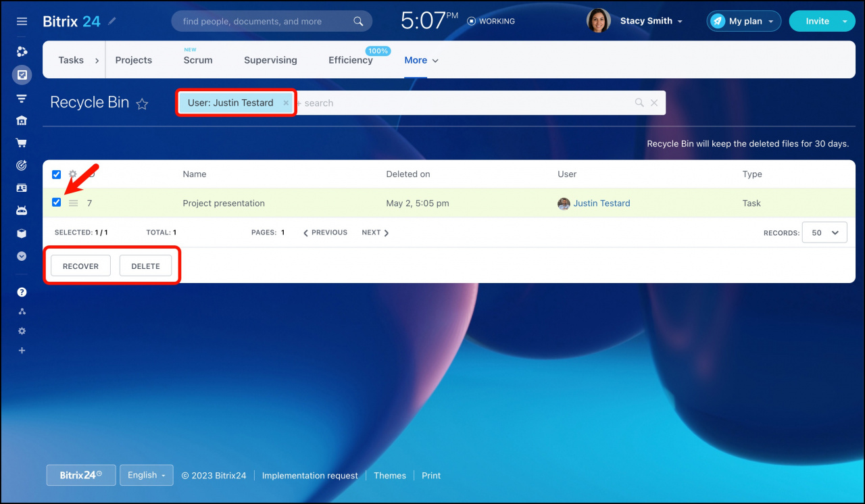Open the sidebar settings gear icon
865x504 pixels.
pos(22,331)
